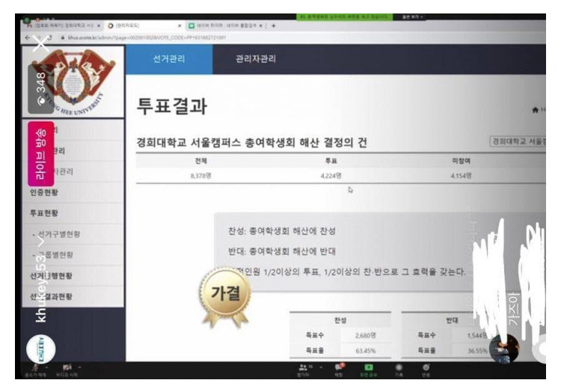Focus the khus.evote.kr address bar

click(147, 37)
